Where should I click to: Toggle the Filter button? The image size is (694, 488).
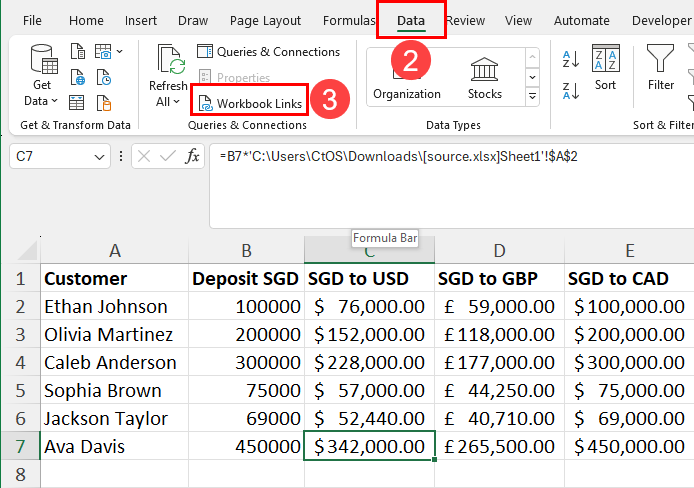[660, 67]
